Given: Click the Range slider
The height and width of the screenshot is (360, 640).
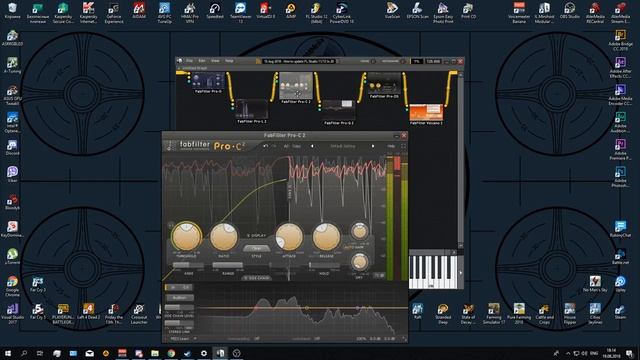Looking at the screenshot, I should point(228,265).
